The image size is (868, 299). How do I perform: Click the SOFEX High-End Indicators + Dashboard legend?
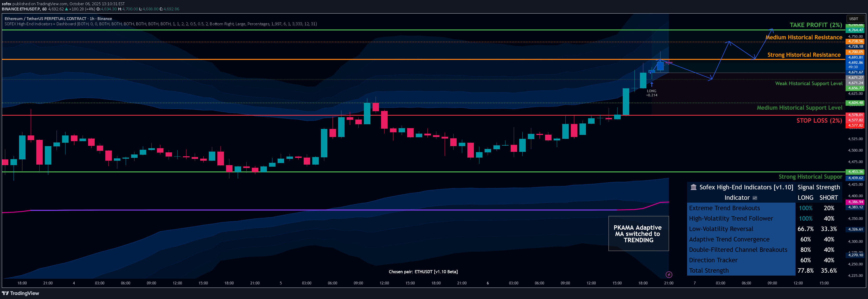click(x=160, y=24)
